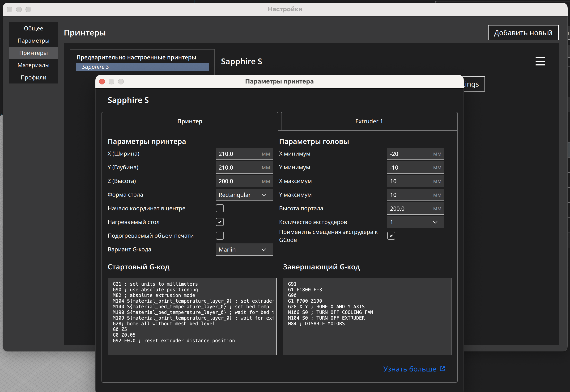570x392 pixels.
Task: Switch to the Extruder 1 tab
Action: pyautogui.click(x=369, y=121)
